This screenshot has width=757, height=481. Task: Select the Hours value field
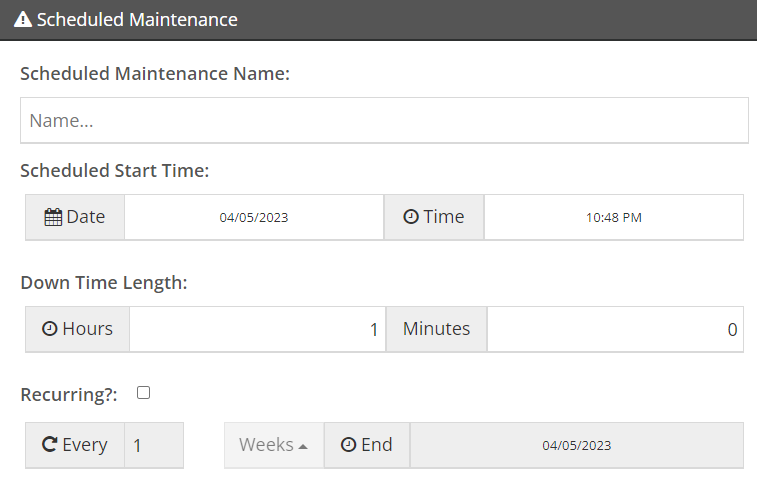257,329
